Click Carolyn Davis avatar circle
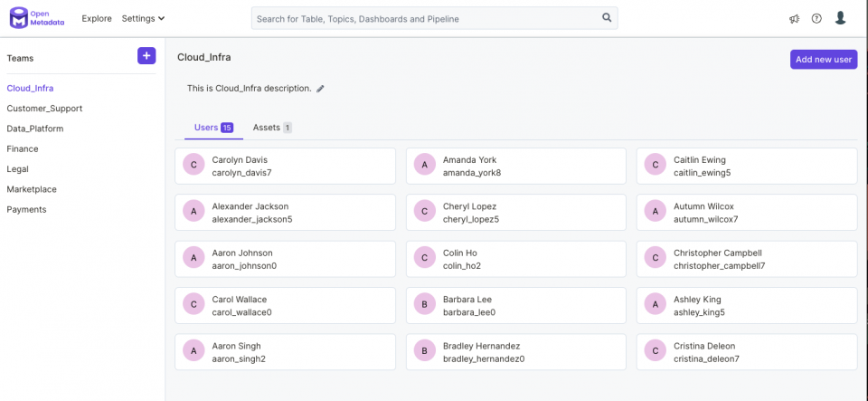 [x=193, y=165]
